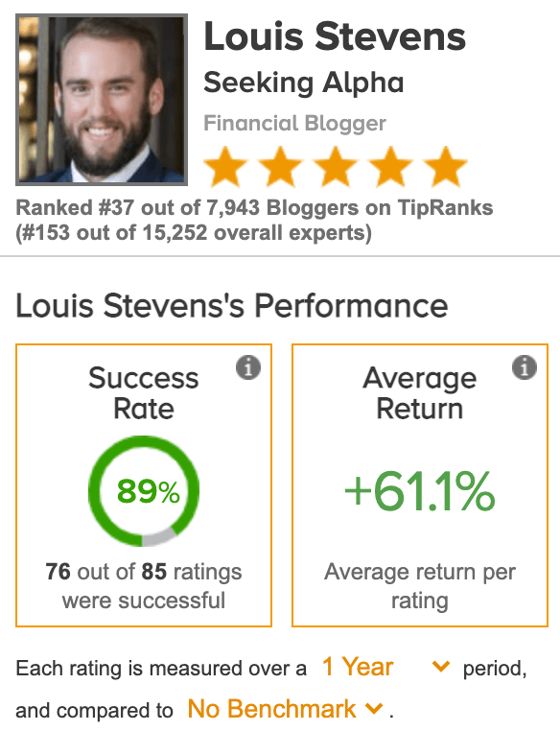The width and height of the screenshot is (560, 731).
Task: Click the +61.1% average return value
Action: point(420,491)
